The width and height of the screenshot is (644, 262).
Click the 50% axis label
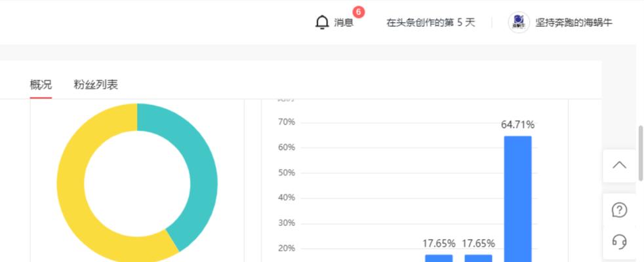click(287, 173)
